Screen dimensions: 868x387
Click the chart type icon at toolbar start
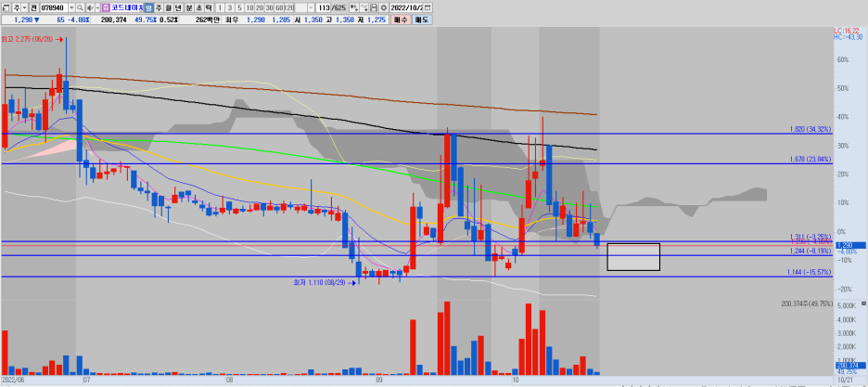pyautogui.click(x=6, y=7)
